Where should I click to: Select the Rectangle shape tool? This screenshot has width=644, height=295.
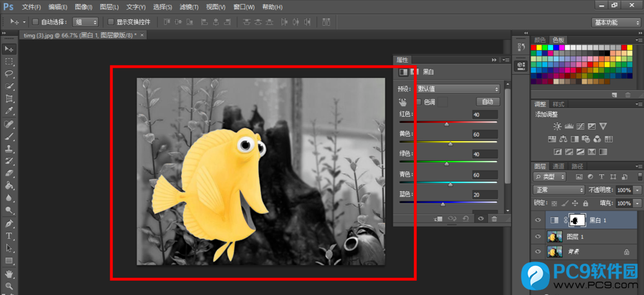tap(9, 260)
